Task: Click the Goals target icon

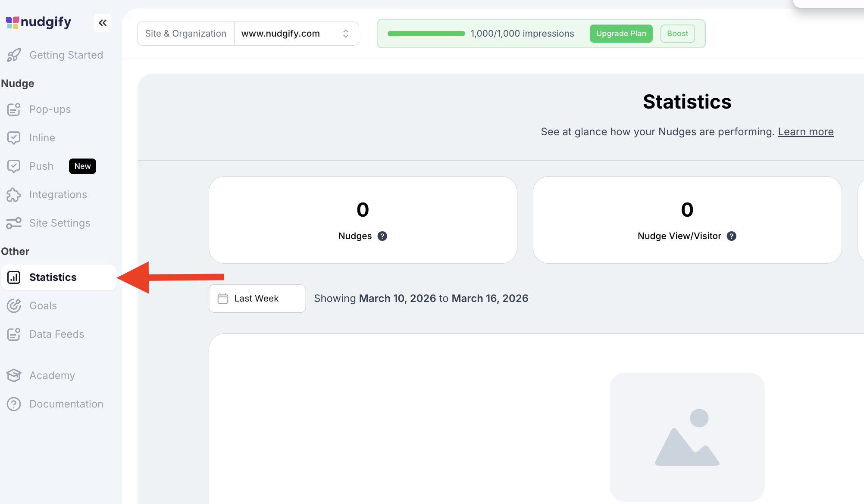Action: point(14,306)
